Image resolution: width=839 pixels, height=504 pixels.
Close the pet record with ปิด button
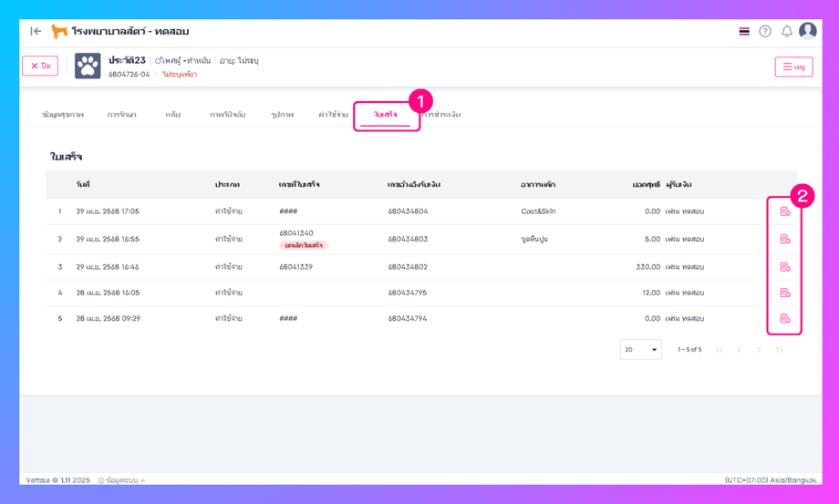[40, 66]
